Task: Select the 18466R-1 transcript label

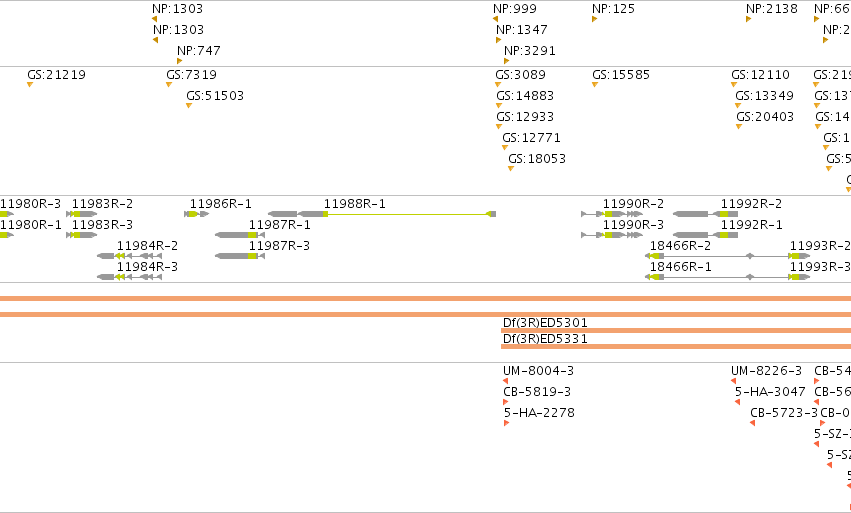Action: click(681, 267)
